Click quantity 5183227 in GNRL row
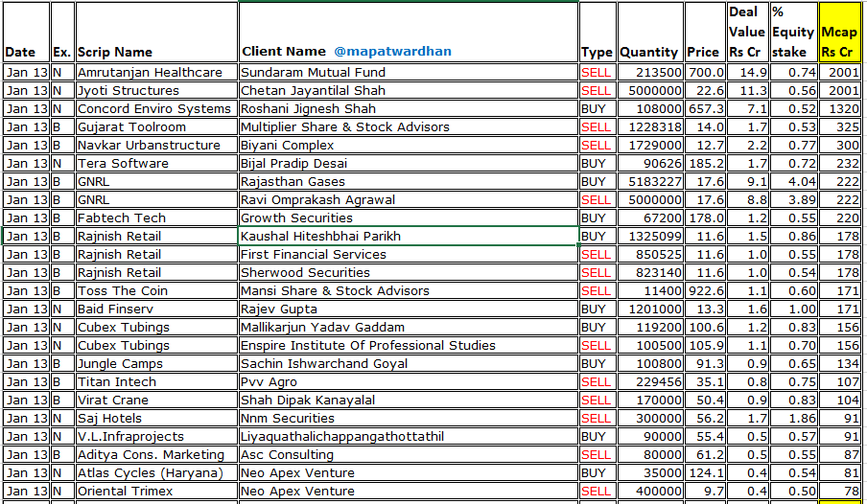 pyautogui.click(x=650, y=182)
